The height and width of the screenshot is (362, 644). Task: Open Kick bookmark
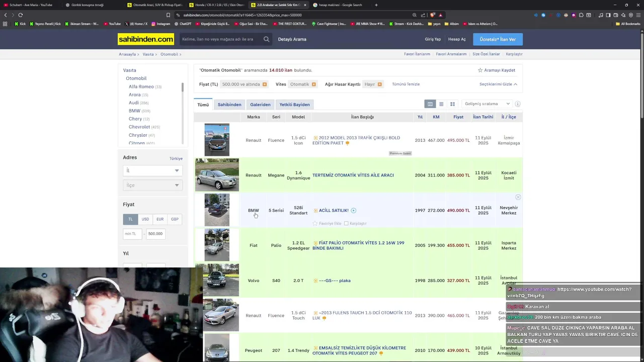coord(20,24)
